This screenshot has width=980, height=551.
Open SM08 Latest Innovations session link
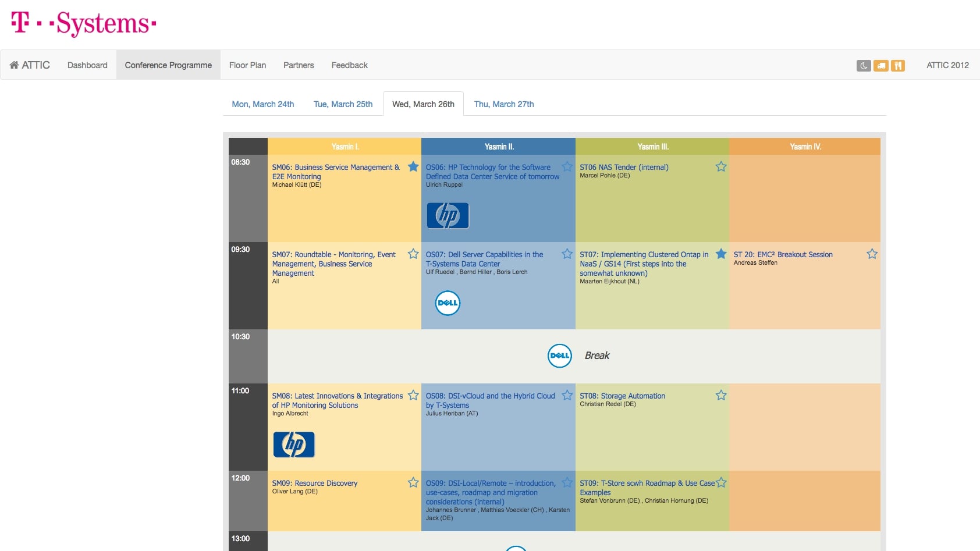pyautogui.click(x=338, y=400)
